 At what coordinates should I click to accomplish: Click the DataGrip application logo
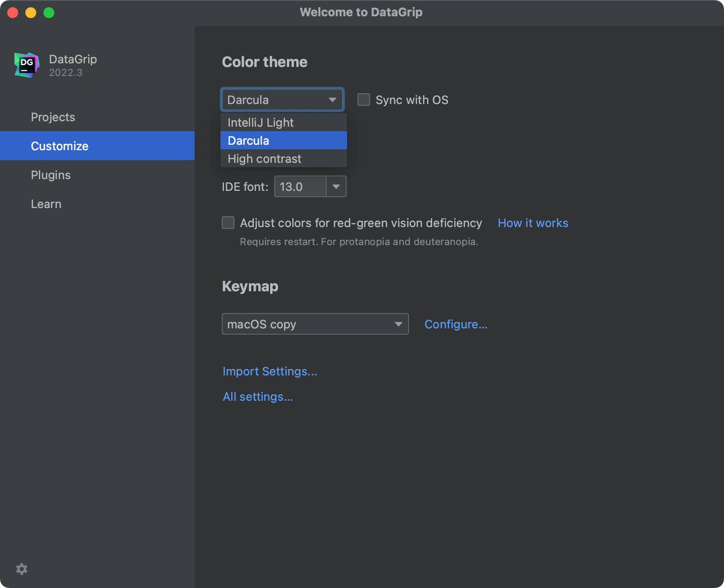click(x=26, y=65)
